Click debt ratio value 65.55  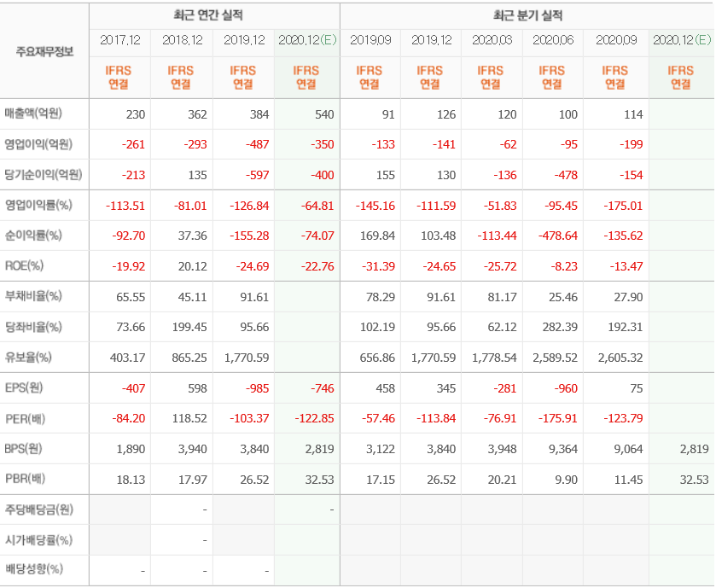(x=131, y=297)
